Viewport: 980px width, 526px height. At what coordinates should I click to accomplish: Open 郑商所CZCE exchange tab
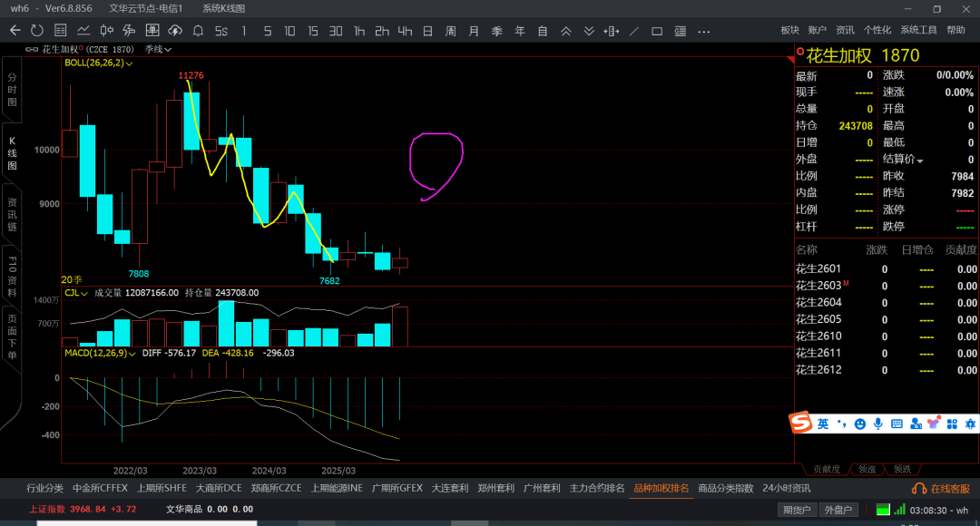tap(276, 489)
